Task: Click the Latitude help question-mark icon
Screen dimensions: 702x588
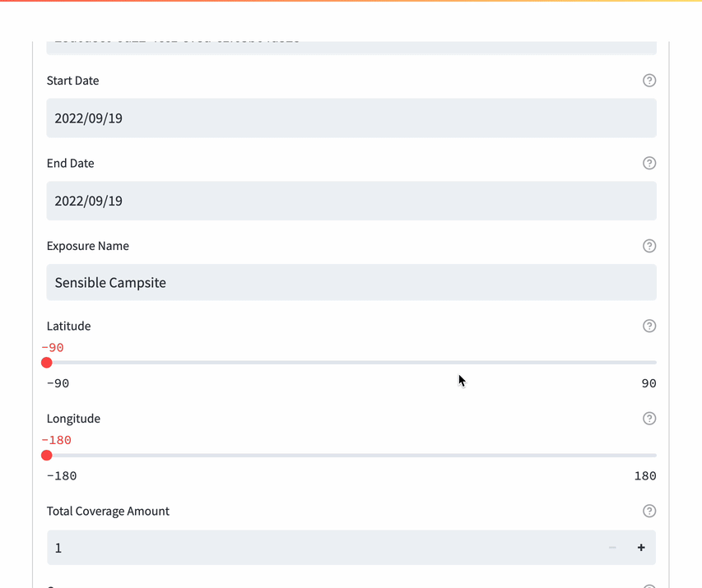Action: click(x=649, y=326)
